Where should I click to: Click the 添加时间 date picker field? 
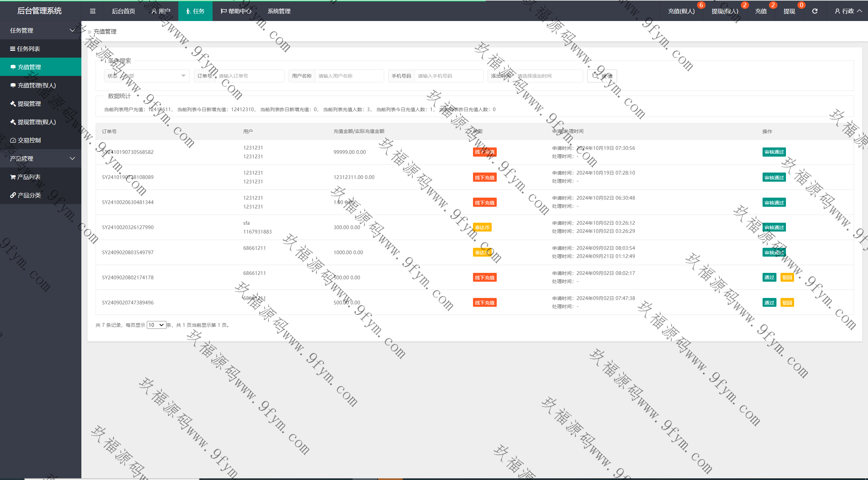[x=548, y=76]
